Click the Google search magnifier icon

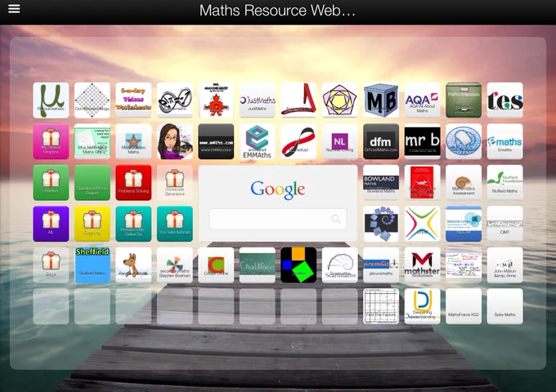click(336, 219)
